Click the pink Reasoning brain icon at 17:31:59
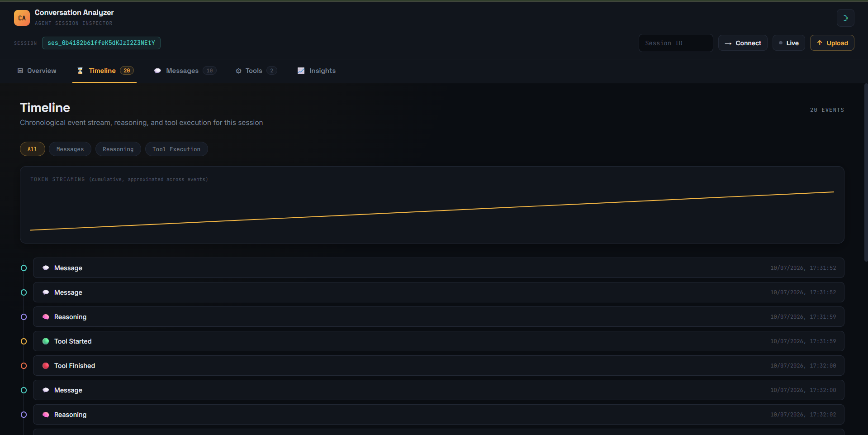Viewport: 868px width, 435px height. (46, 317)
